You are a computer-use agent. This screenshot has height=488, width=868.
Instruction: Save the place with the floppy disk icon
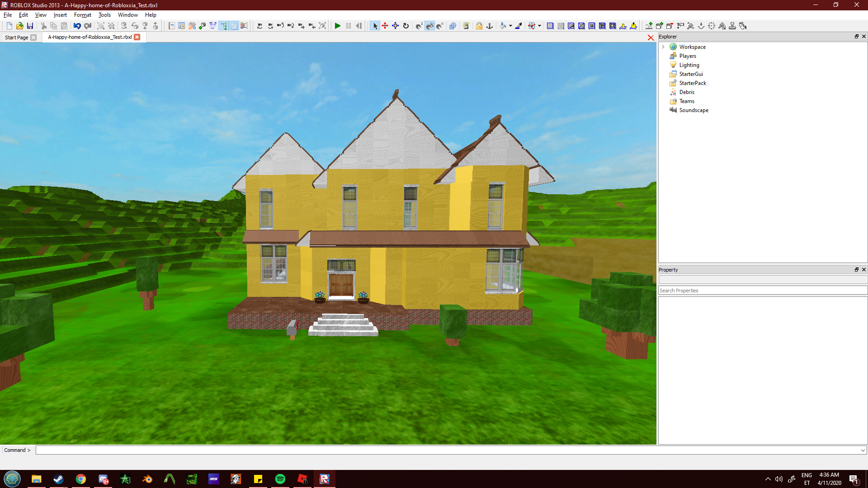30,26
